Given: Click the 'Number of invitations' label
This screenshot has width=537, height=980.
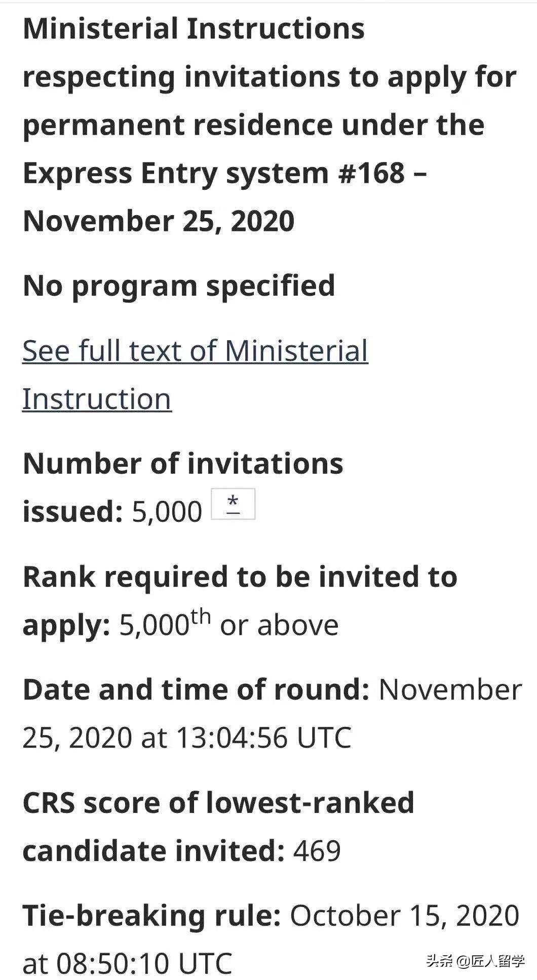Looking at the screenshot, I should click(183, 464).
